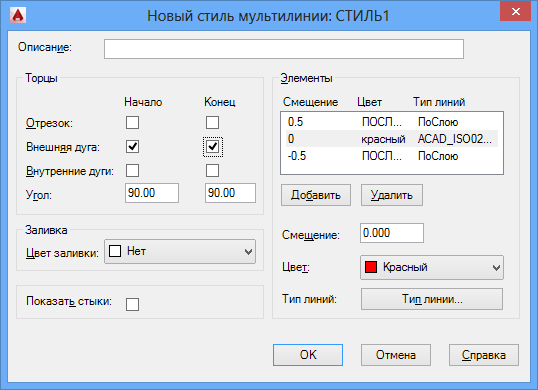Enable Внутренние дуги at Конец
The width and height of the screenshot is (538, 390).
(x=212, y=170)
